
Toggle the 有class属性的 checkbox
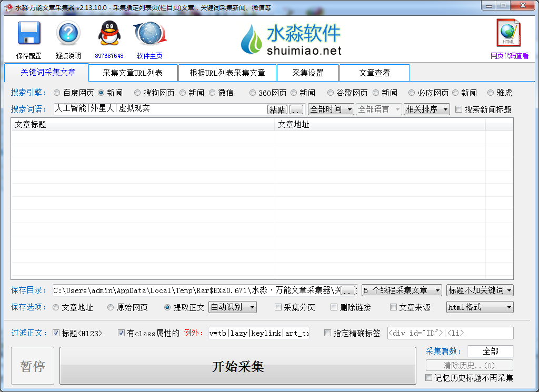[121, 333]
